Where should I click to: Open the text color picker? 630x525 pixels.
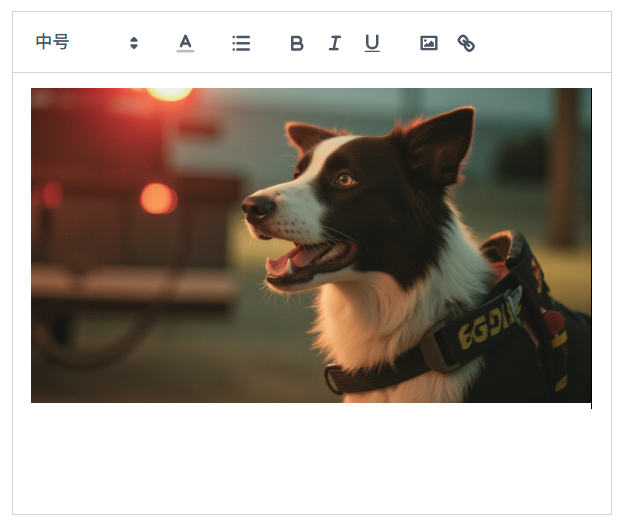[185, 43]
